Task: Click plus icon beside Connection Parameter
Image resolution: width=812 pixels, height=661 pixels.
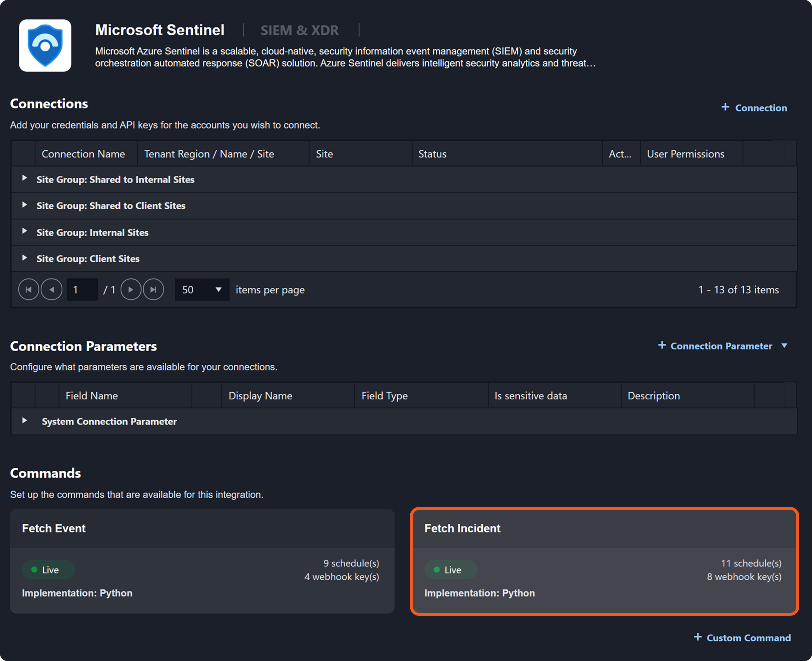Action: click(x=662, y=345)
